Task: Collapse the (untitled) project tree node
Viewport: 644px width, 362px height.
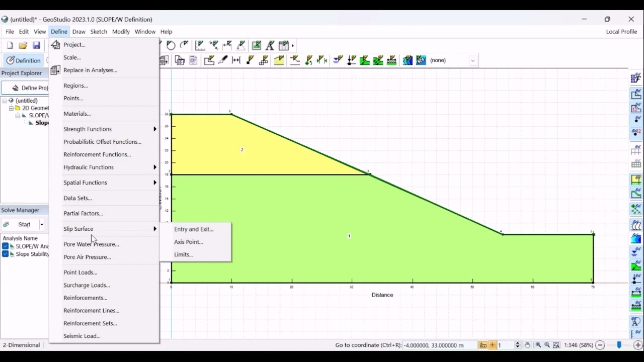Action: pyautogui.click(x=5, y=101)
